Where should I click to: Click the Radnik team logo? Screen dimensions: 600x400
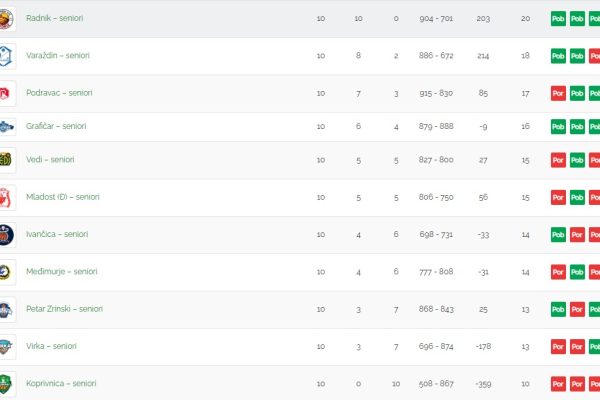point(6,18)
